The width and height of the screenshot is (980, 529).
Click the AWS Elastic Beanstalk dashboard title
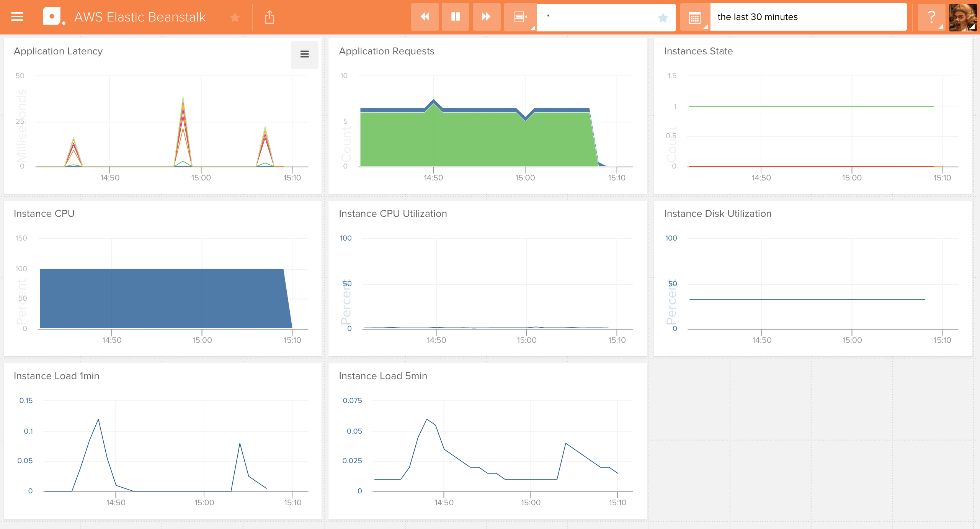pos(140,17)
